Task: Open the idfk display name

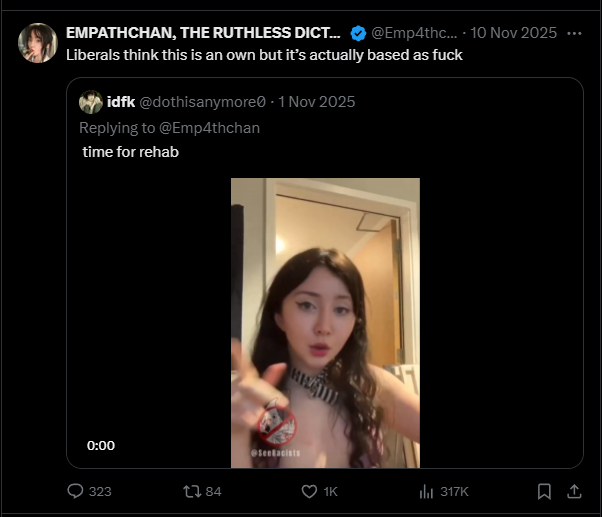Action: (121, 102)
